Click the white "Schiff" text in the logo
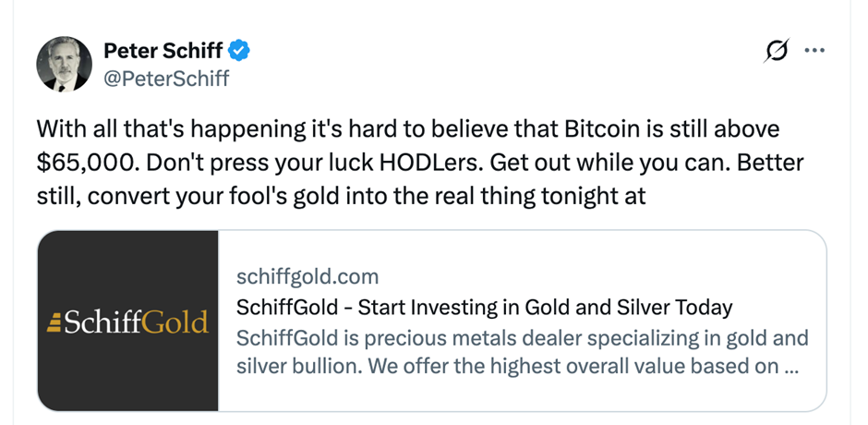 [100, 322]
